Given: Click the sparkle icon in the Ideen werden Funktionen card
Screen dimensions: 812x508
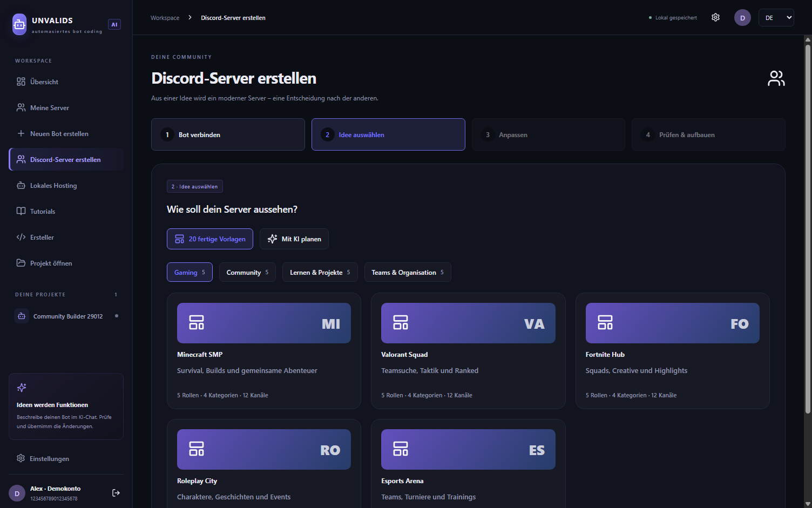Looking at the screenshot, I should point(22,388).
